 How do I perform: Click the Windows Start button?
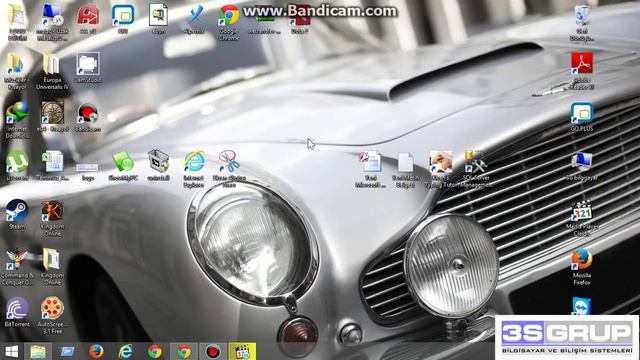(11, 351)
